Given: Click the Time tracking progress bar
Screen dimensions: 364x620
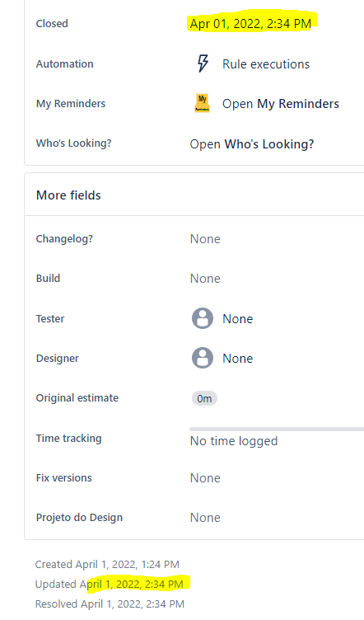Looking at the screenshot, I should pos(277,429).
